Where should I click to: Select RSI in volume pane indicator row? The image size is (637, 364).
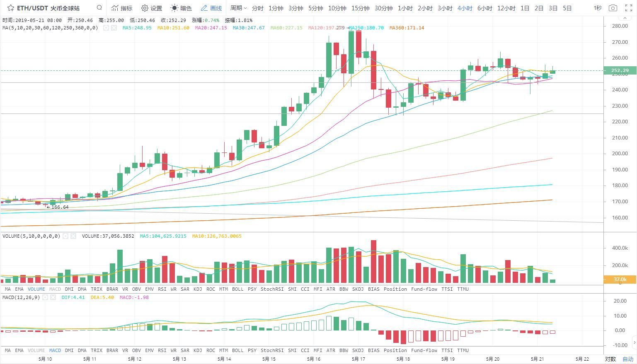click(162, 289)
